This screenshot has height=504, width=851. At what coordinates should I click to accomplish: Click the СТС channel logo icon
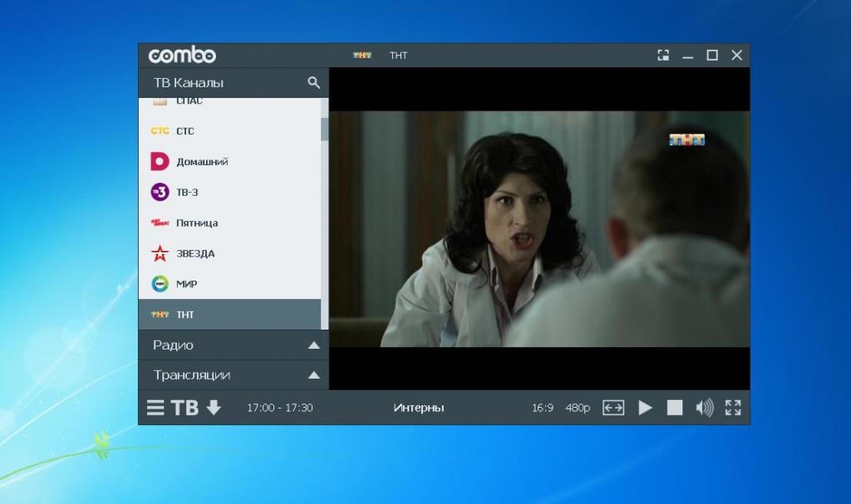coord(160,130)
